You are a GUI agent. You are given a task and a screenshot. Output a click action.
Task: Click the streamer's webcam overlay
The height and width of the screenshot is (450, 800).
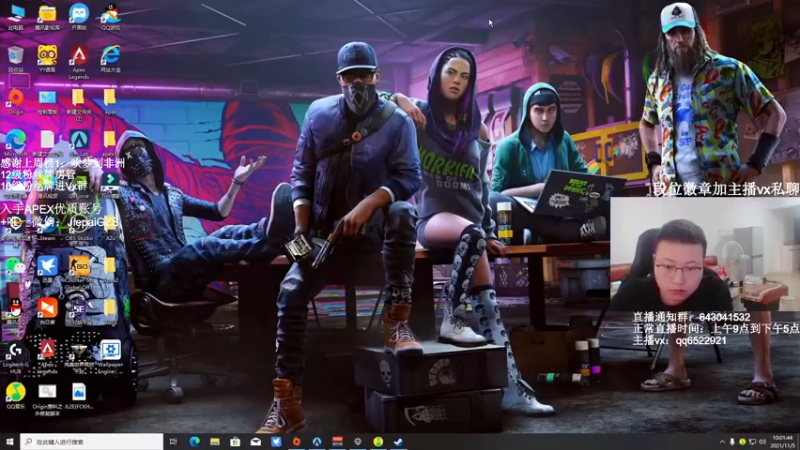click(705, 254)
